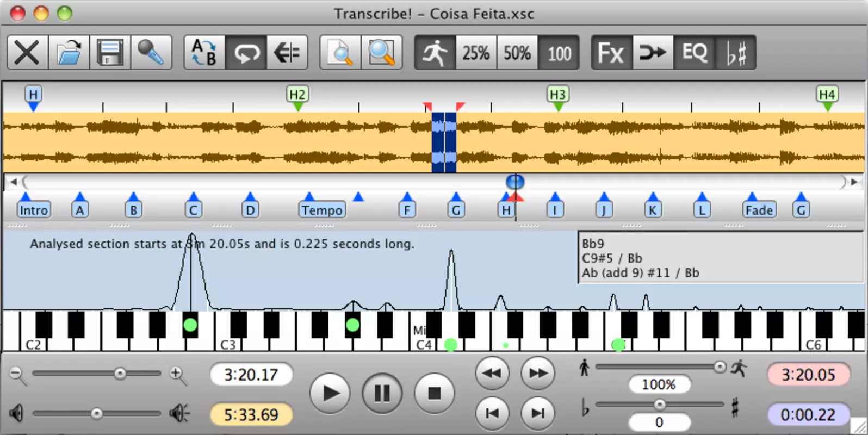Click the microphone record icon
The width and height of the screenshot is (868, 435).
click(x=151, y=53)
